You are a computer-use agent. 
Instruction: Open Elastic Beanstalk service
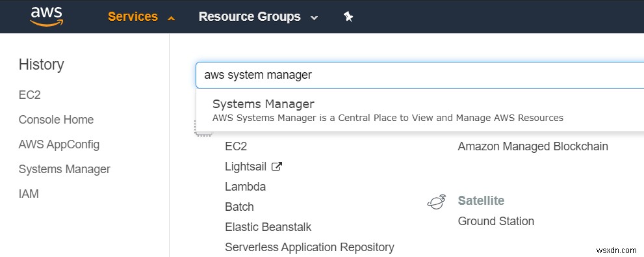[x=268, y=227]
